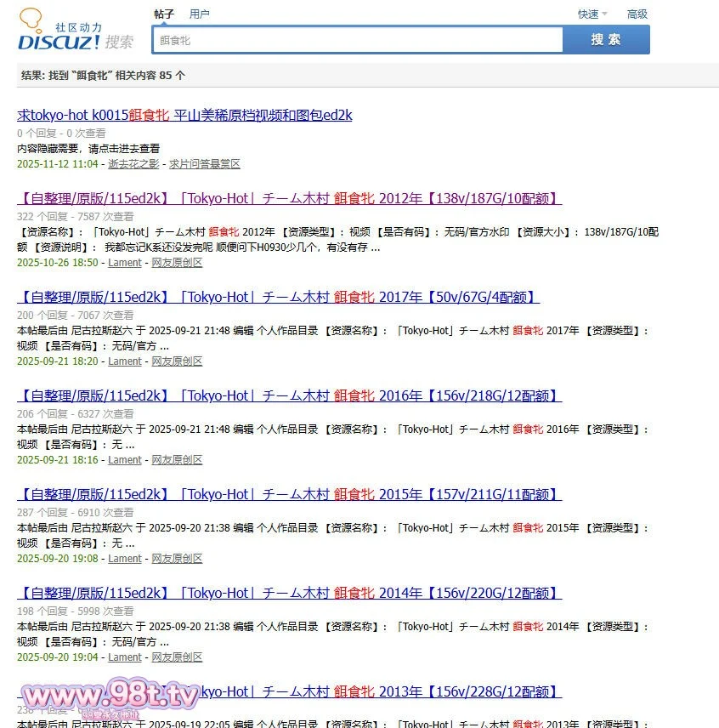This screenshot has height=728, width=719.
Task: Switch to the 用户 search tab
Action: coord(199,14)
